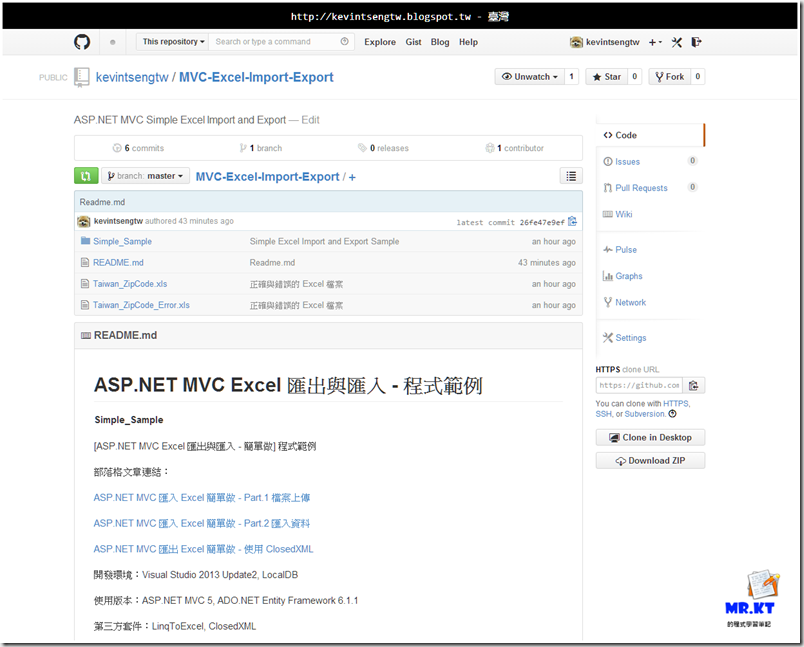
Task: Open the Simple_Sample folder icon
Action: click(x=86, y=240)
